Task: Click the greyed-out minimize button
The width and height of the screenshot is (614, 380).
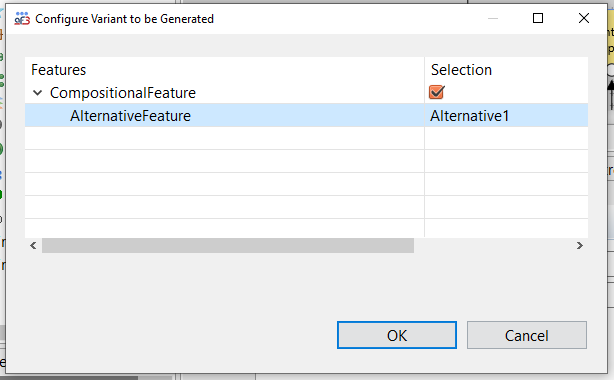Action: pyautogui.click(x=493, y=18)
